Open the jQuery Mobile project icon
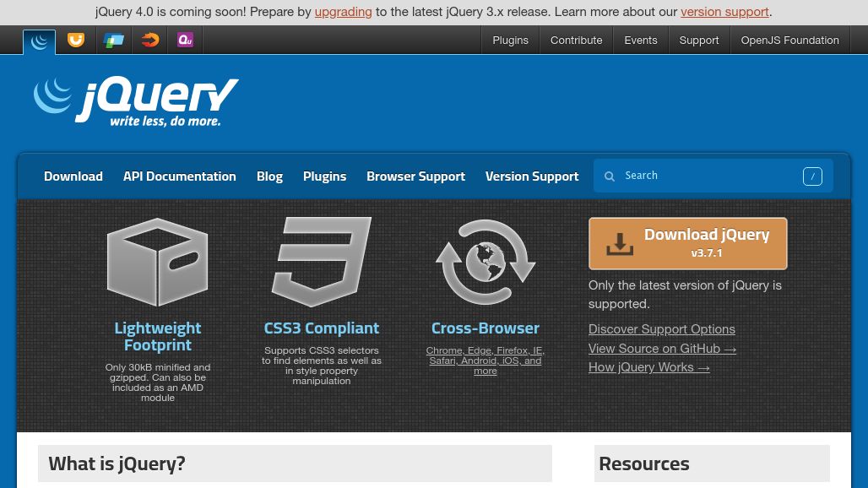The height and width of the screenshot is (488, 868). [x=113, y=40]
